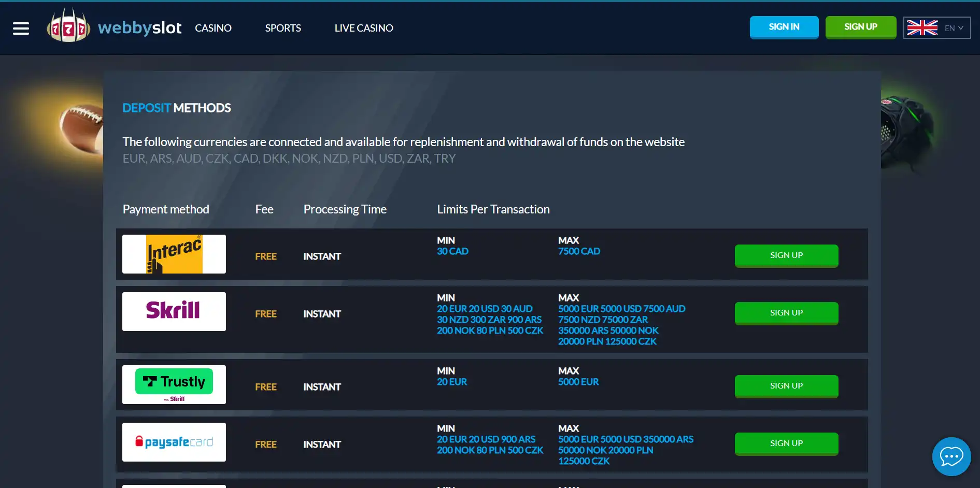Open the live chat bubble
The image size is (980, 488).
click(951, 456)
